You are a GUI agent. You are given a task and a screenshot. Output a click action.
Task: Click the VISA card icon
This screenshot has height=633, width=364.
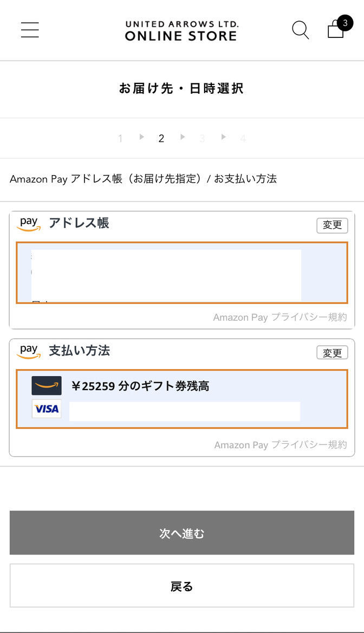pos(47,409)
